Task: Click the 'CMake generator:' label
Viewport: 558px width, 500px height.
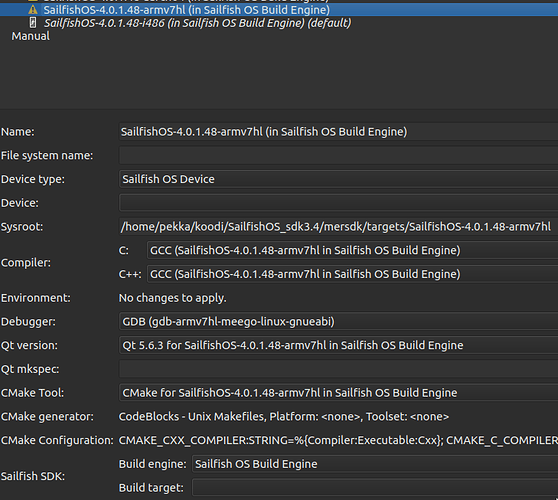Action: pos(47,416)
